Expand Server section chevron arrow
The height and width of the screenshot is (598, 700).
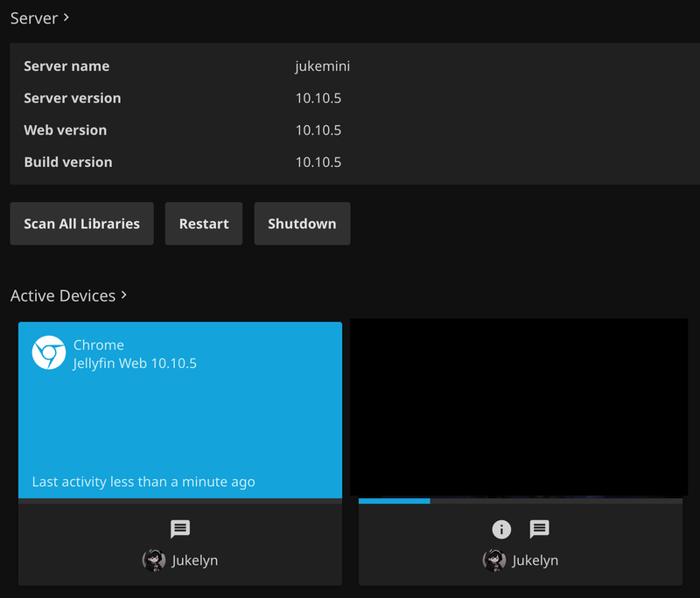coord(66,17)
